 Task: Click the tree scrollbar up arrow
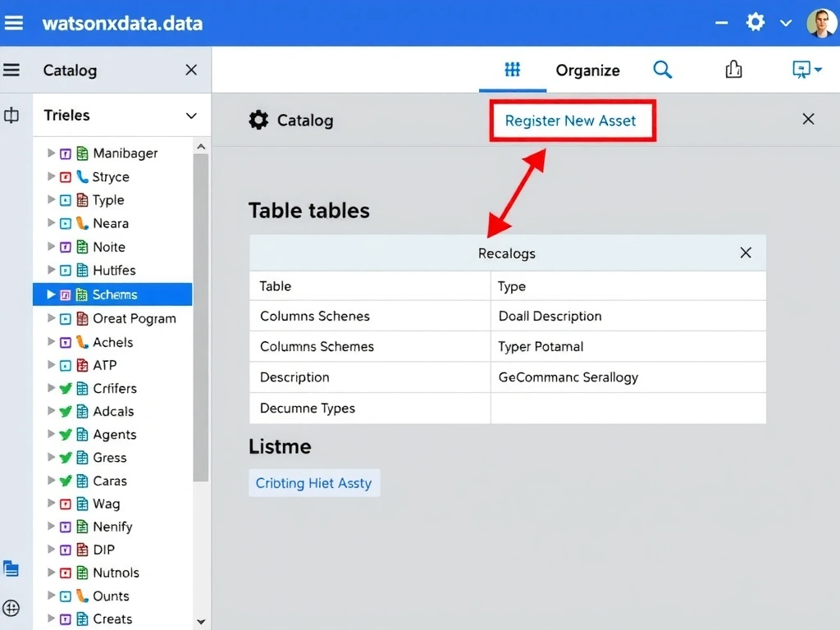tap(201, 146)
